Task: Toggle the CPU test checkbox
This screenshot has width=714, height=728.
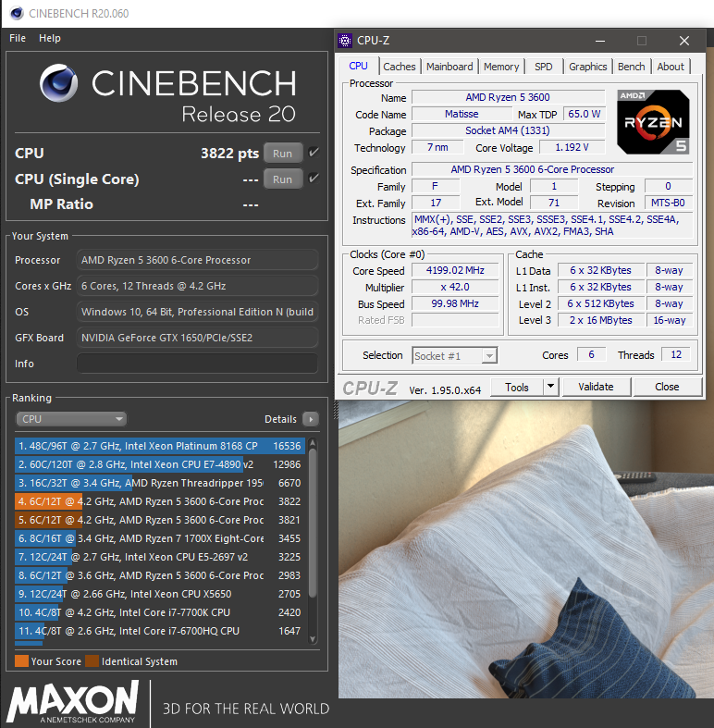Action: coord(314,153)
